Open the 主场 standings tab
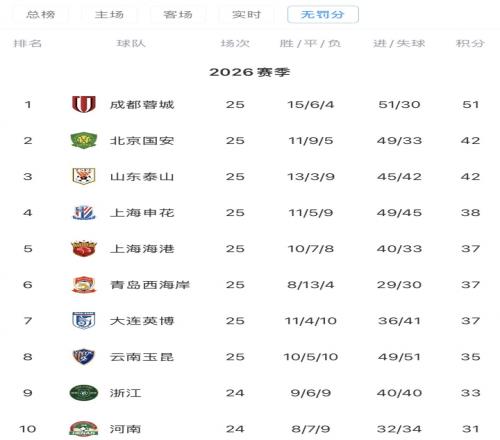This screenshot has width=500, height=440. pos(109,15)
